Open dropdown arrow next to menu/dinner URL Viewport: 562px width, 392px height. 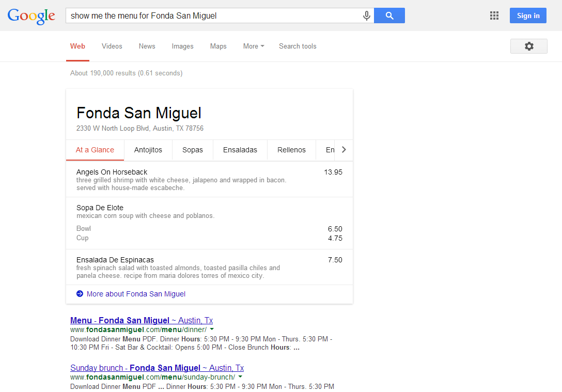tap(212, 329)
